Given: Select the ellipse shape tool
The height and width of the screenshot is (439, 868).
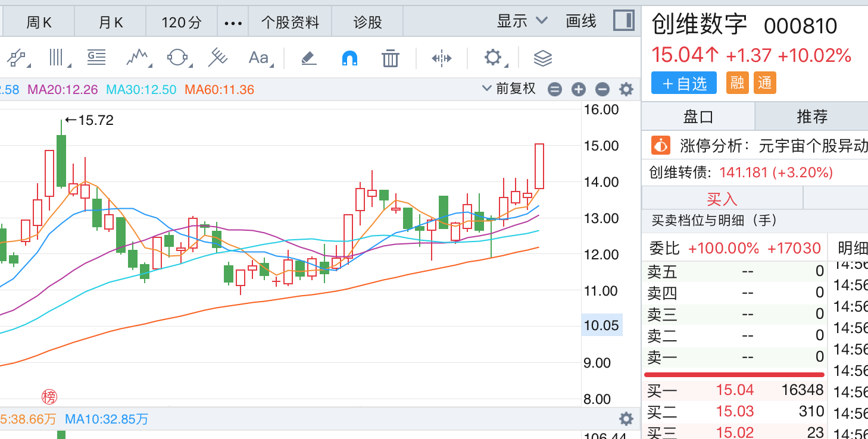Looking at the screenshot, I should pos(177,58).
